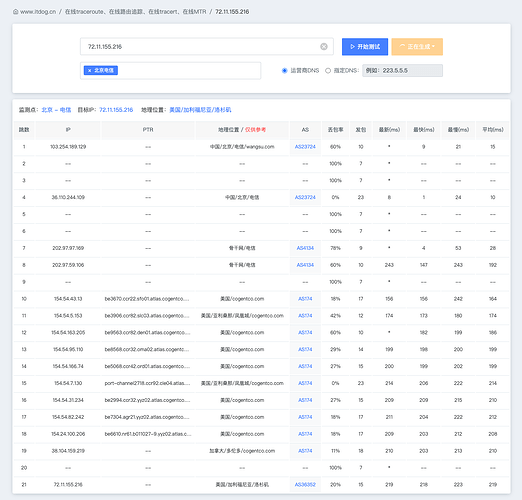Image resolution: width=522 pixels, height=500 pixels.
Task: Open the 正在生成 dropdown button
Action: [x=417, y=47]
